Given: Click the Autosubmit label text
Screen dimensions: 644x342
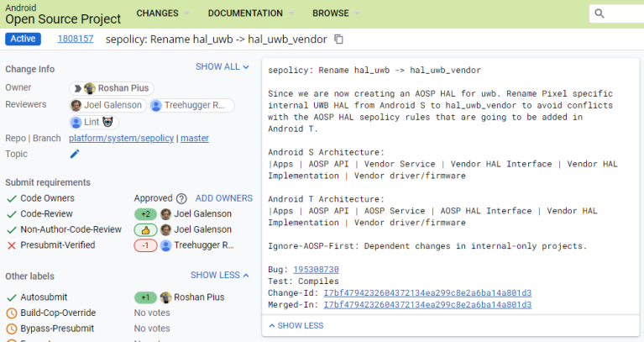Looking at the screenshot, I should (44, 297).
